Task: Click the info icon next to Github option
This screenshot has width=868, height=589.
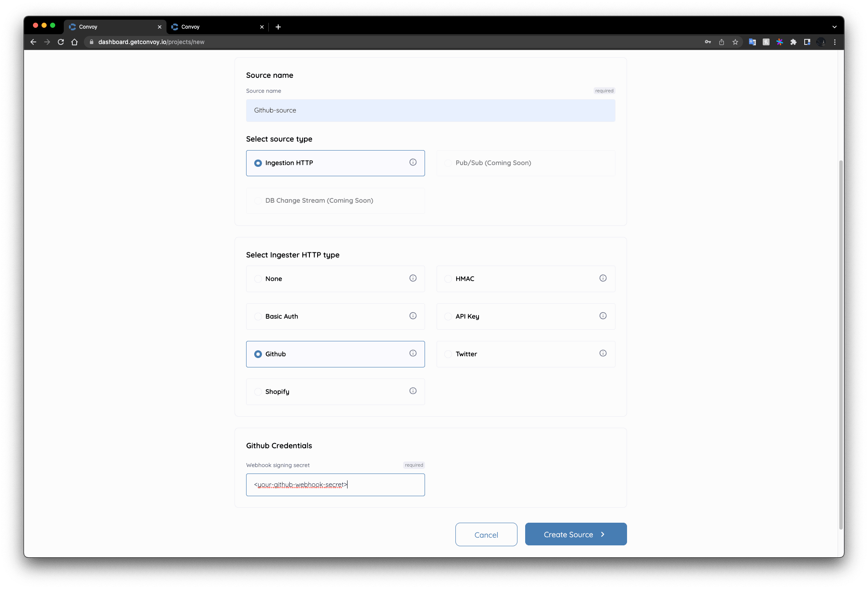Action: 413,354
